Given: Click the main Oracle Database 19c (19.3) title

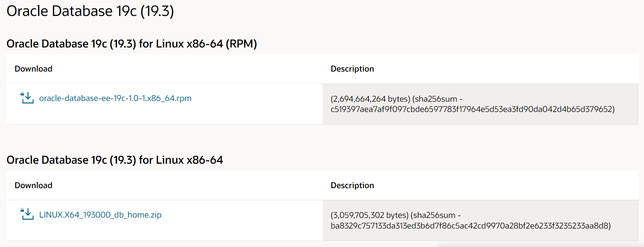Looking at the screenshot, I should (x=90, y=11).
